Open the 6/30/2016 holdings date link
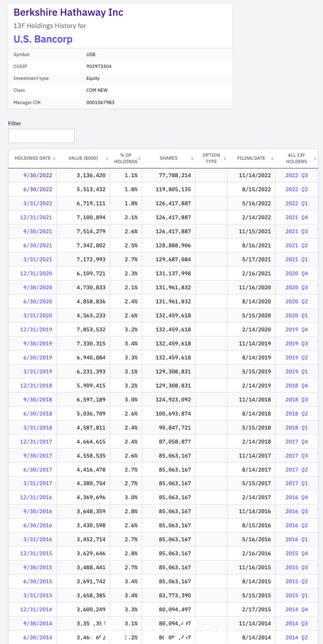Image resolution: width=323 pixels, height=644 pixels. point(37,525)
